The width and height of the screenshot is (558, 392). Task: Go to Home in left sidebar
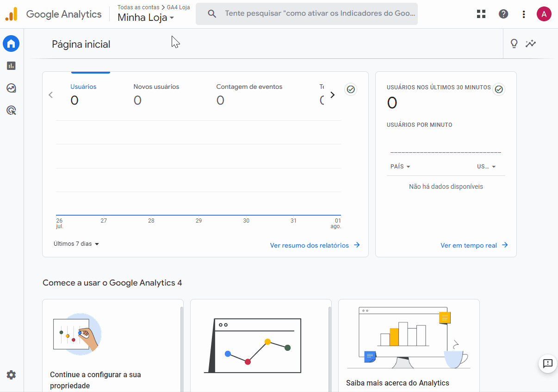click(12, 44)
